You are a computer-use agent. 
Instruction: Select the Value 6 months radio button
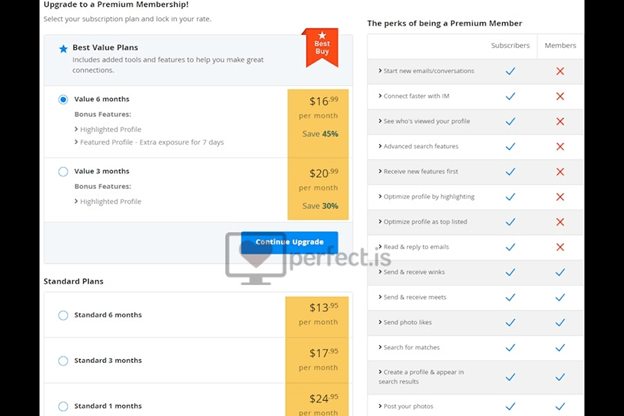(63, 99)
